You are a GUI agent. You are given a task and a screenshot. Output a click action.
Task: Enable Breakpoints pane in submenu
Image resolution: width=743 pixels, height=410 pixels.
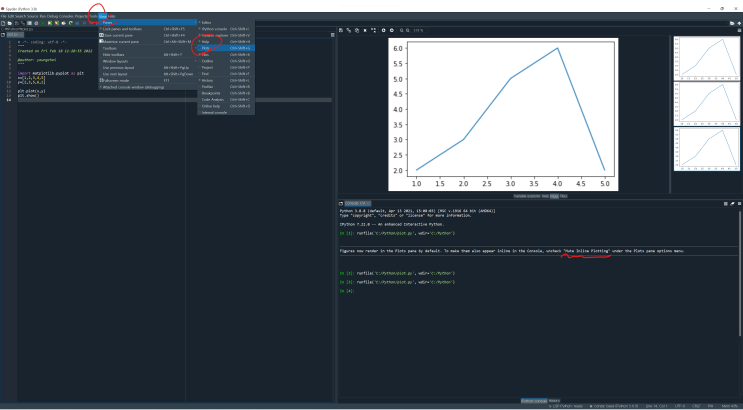[226, 93]
